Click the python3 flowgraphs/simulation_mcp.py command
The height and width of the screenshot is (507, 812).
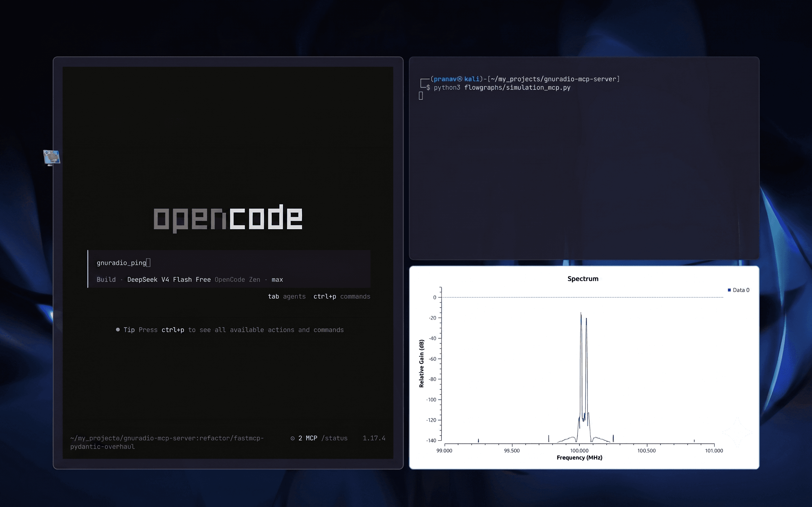point(502,88)
